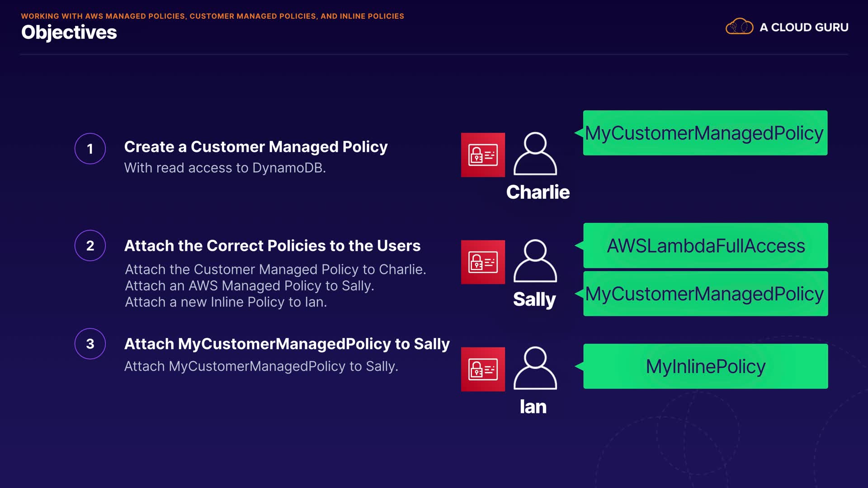Click the A Cloud Guru cloud logo
Screen dimensions: 868x488
(x=739, y=27)
